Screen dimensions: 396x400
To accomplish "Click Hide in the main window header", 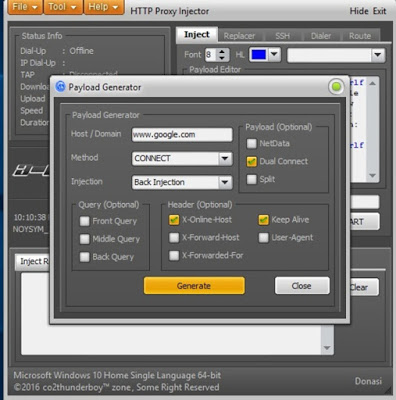I will (x=359, y=11).
